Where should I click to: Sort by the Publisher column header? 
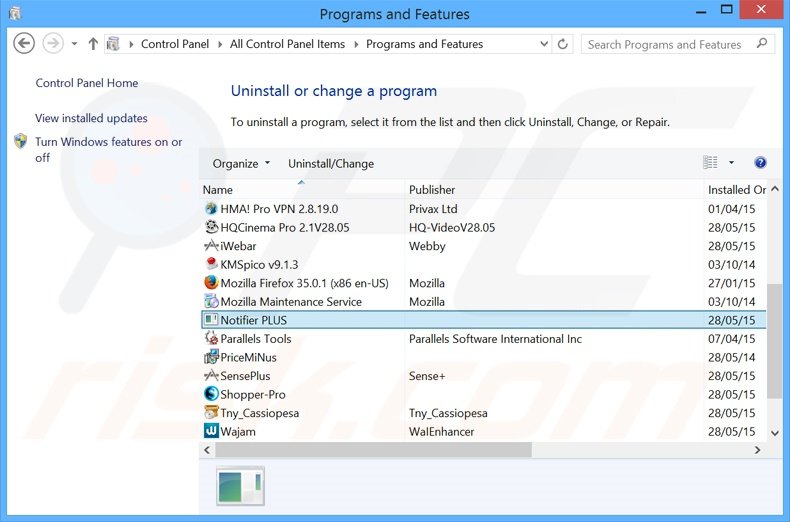tap(554, 190)
